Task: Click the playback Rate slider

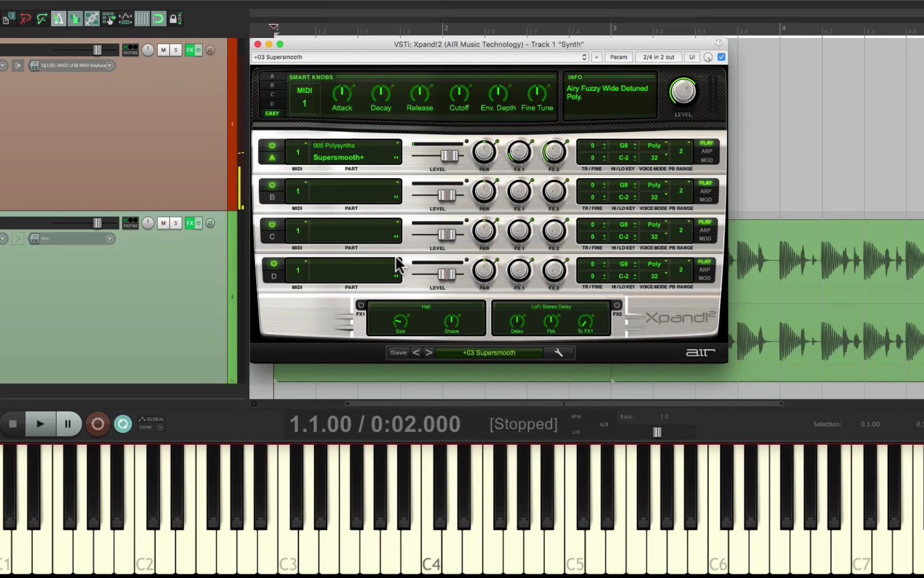Action: coord(657,432)
